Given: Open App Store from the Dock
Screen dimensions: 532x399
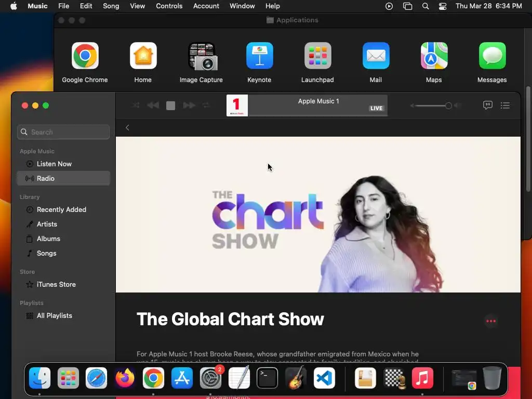Looking at the screenshot, I should (182, 378).
